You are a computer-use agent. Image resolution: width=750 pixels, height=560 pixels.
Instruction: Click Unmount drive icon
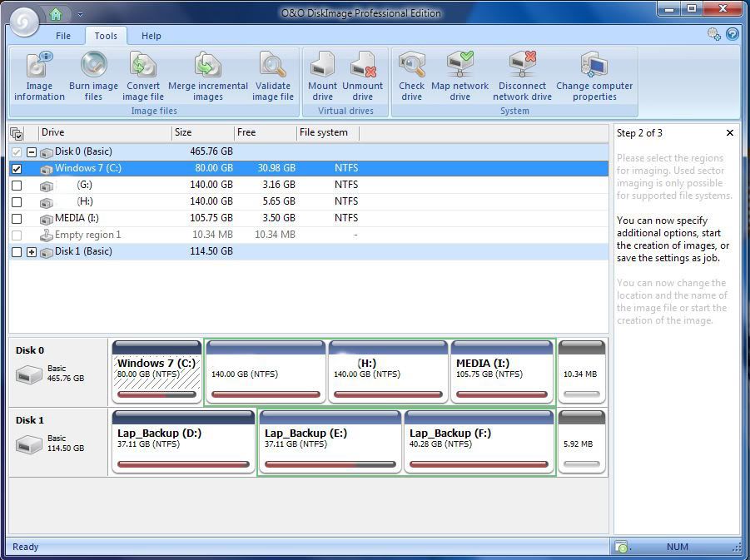coord(363,77)
